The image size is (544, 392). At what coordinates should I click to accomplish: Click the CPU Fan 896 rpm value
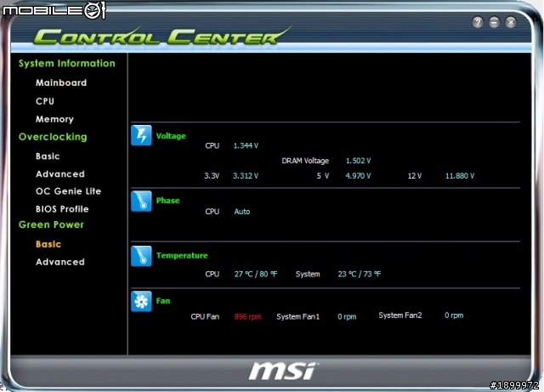pos(247,316)
